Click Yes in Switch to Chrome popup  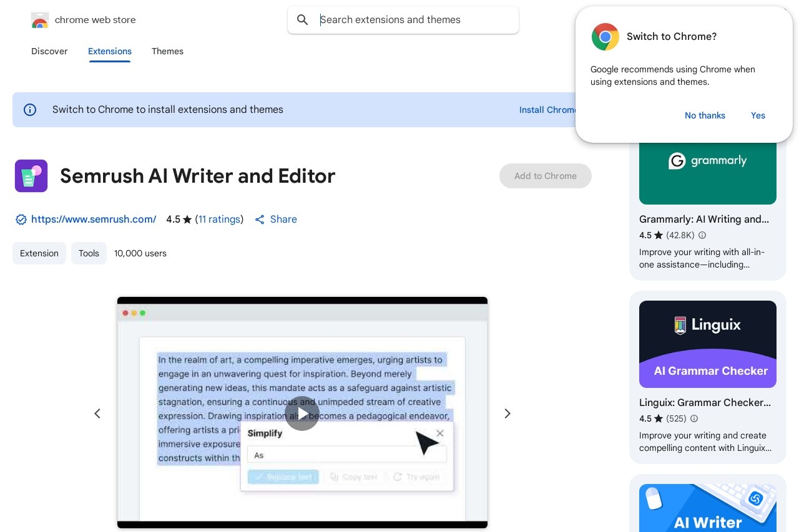click(x=758, y=115)
